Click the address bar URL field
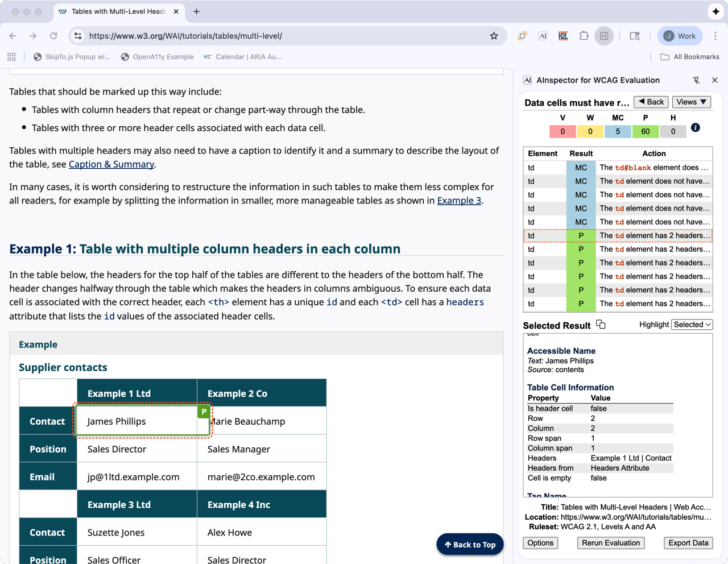Image resolution: width=728 pixels, height=564 pixels. click(x=284, y=36)
